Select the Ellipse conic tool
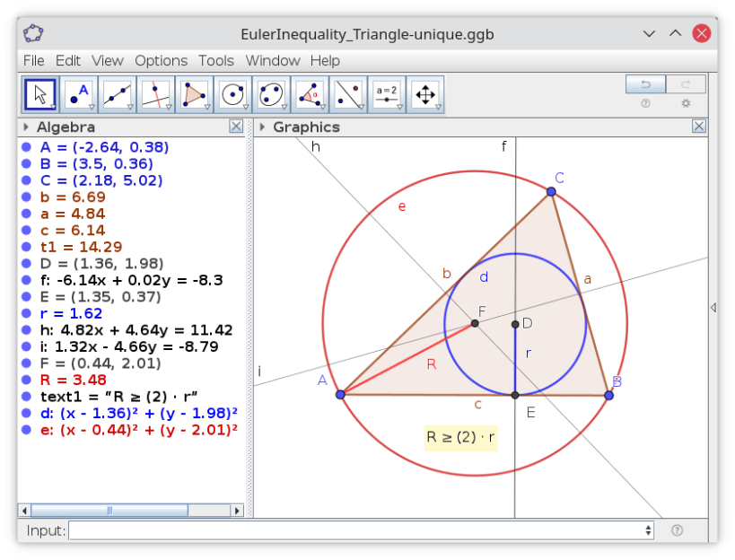Viewport: 735px width, 560px height. point(271,94)
